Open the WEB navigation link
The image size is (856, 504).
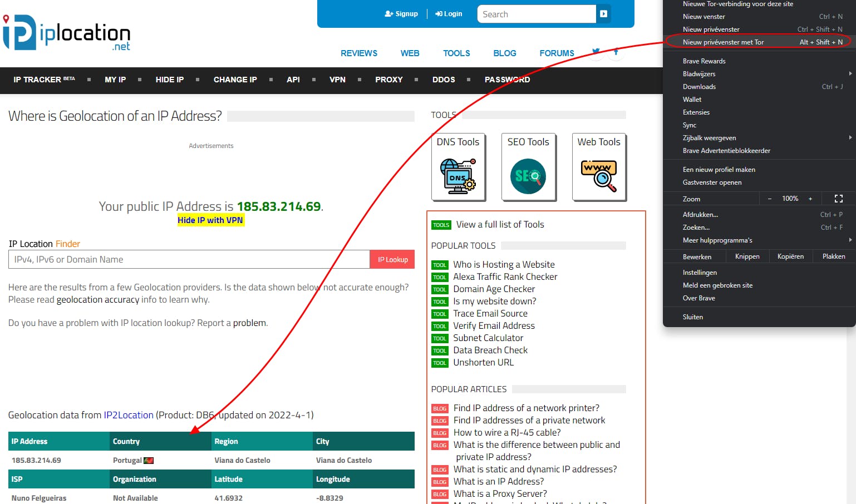click(410, 53)
